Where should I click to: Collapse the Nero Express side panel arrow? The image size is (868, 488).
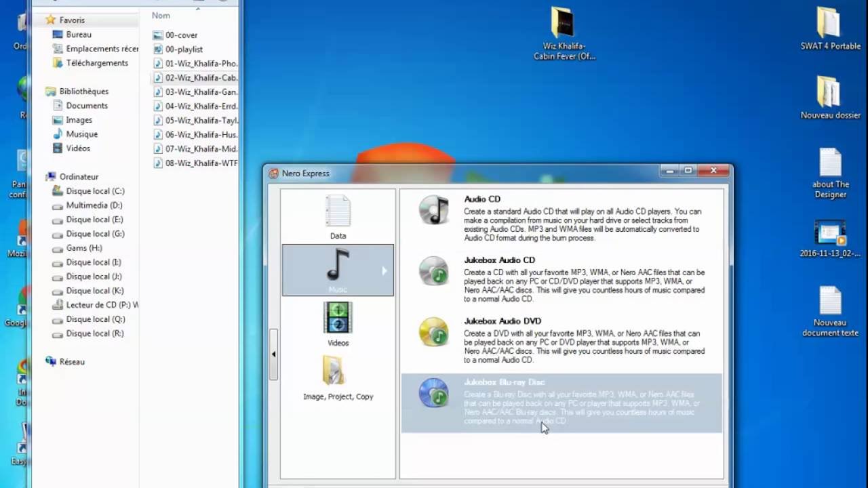click(x=274, y=354)
